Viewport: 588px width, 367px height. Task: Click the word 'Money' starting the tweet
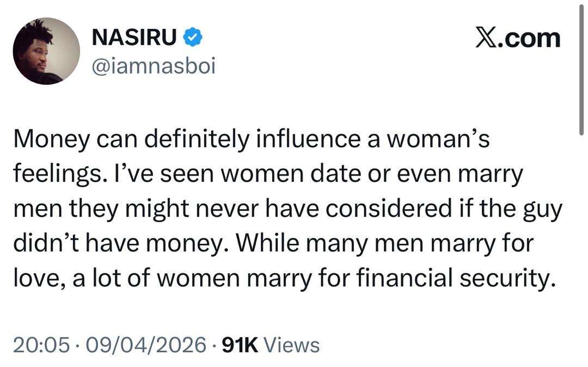tap(52, 139)
